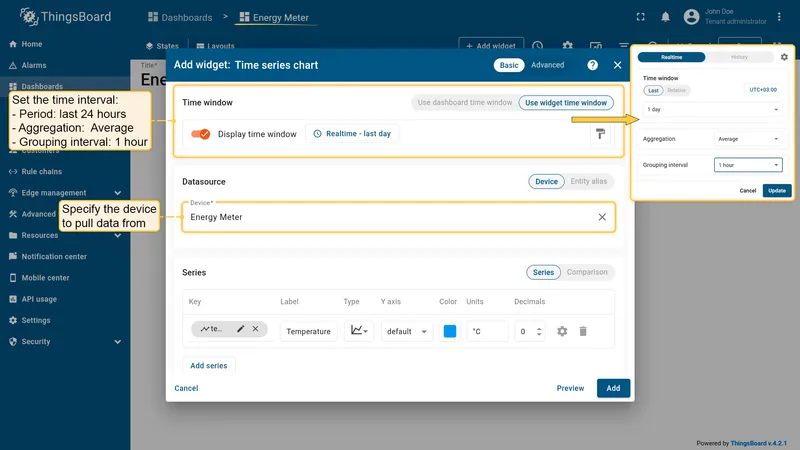Select Comparison mode toggle

point(587,272)
